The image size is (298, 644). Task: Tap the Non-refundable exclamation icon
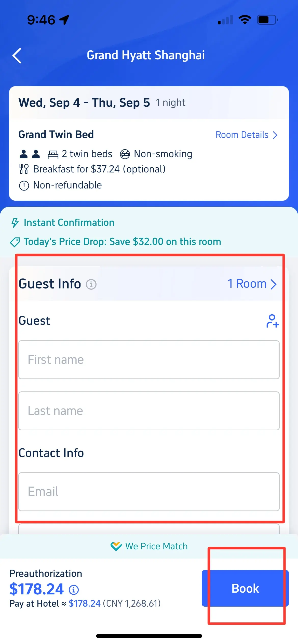click(24, 185)
